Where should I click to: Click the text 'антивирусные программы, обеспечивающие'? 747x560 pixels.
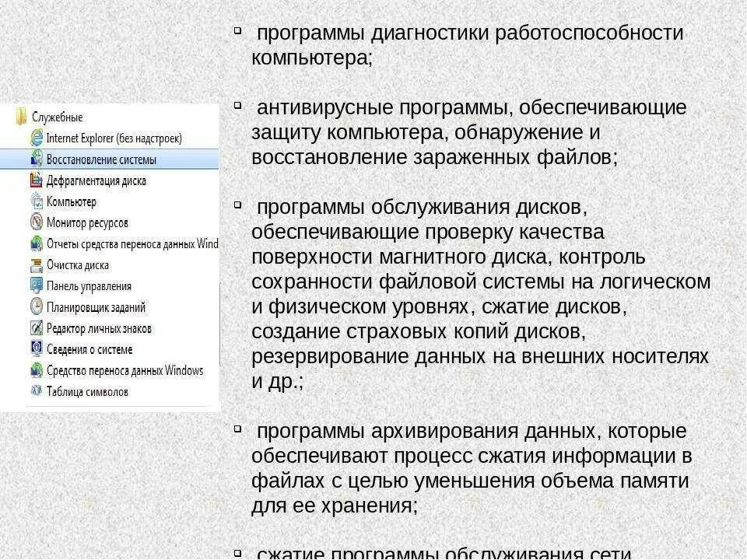tap(472, 107)
